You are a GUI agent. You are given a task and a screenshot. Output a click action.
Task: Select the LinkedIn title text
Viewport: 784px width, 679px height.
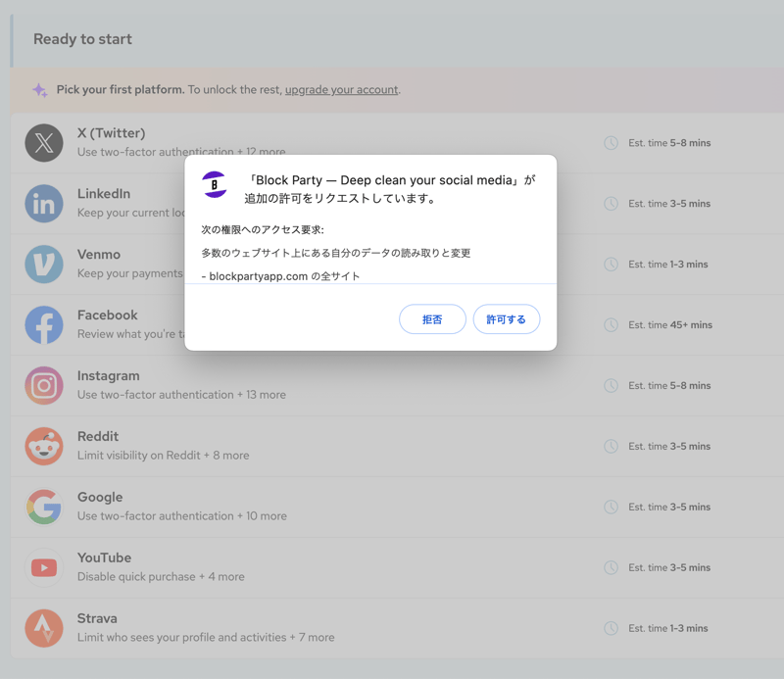(104, 193)
